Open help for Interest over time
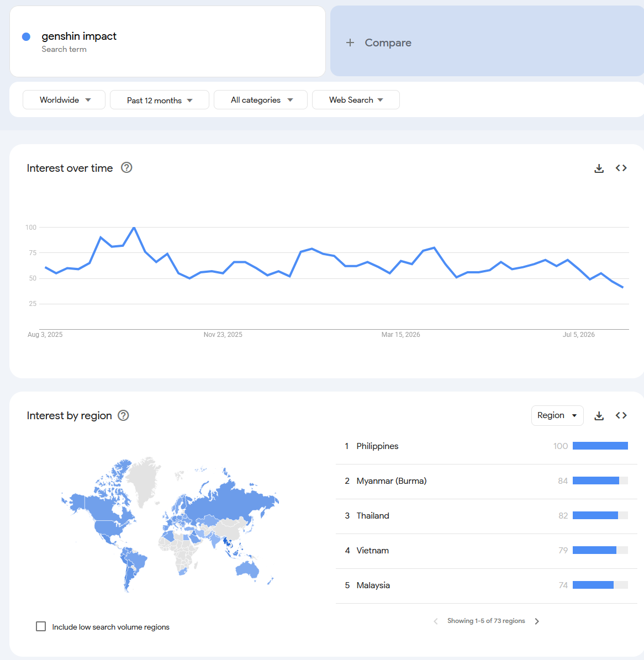 [126, 167]
